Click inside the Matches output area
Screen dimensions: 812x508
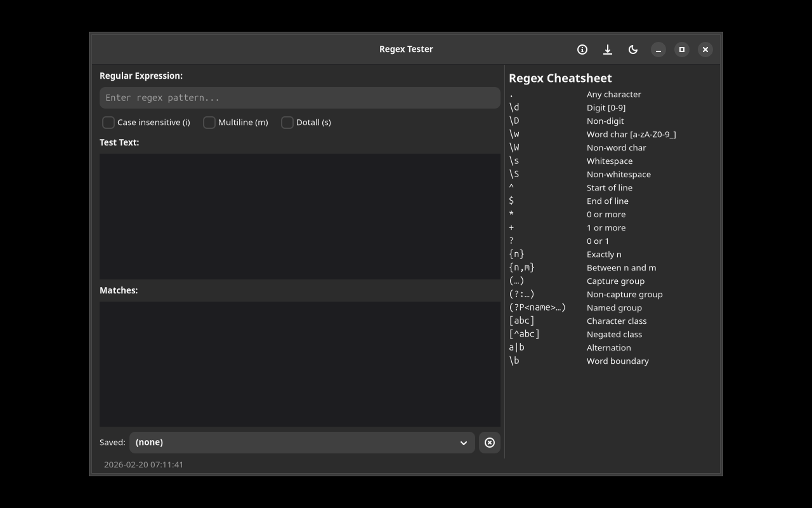pos(300,364)
